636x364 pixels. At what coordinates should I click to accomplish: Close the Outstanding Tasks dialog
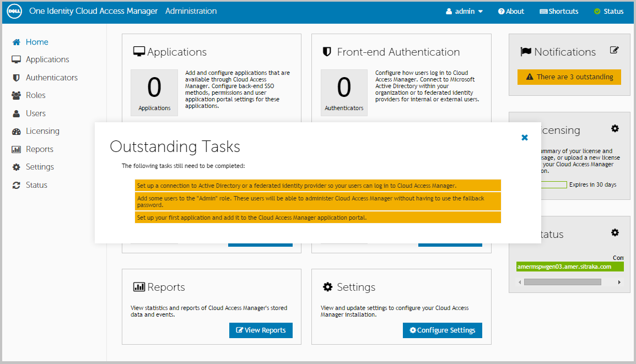pos(525,138)
